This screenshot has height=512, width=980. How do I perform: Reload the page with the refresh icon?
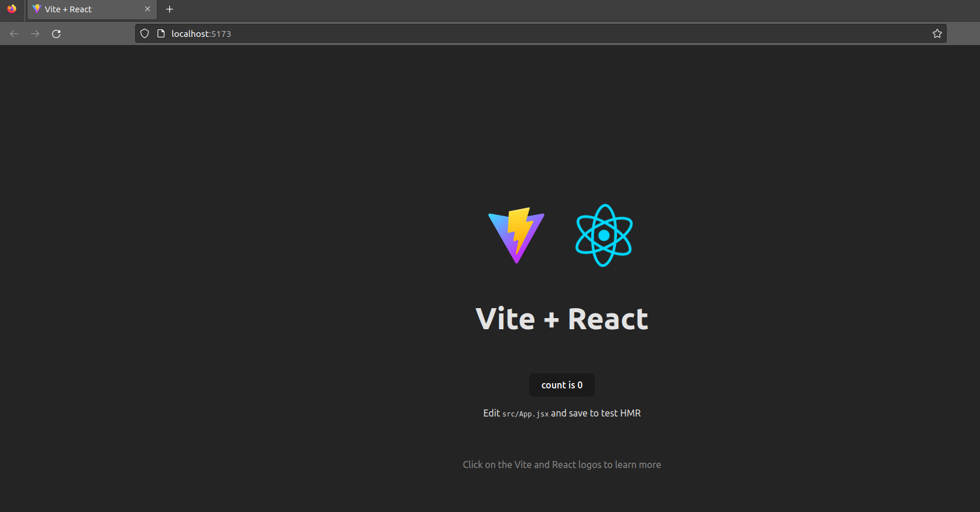coord(56,34)
